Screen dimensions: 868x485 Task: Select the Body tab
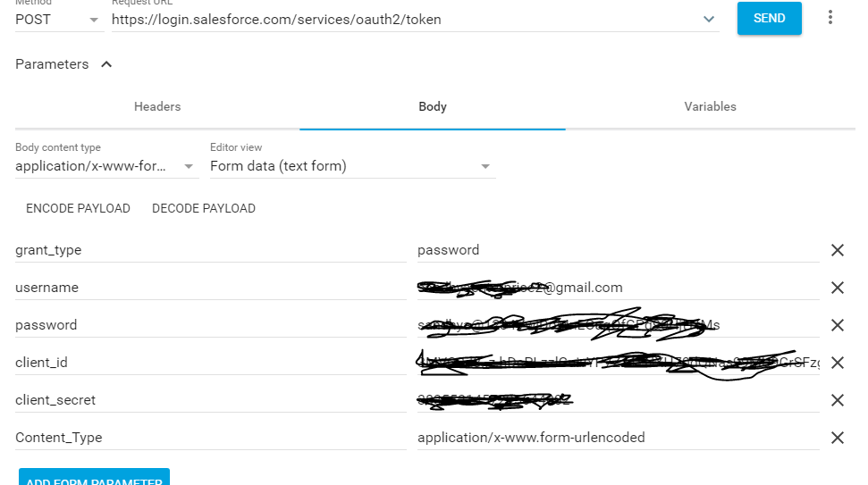tap(433, 107)
